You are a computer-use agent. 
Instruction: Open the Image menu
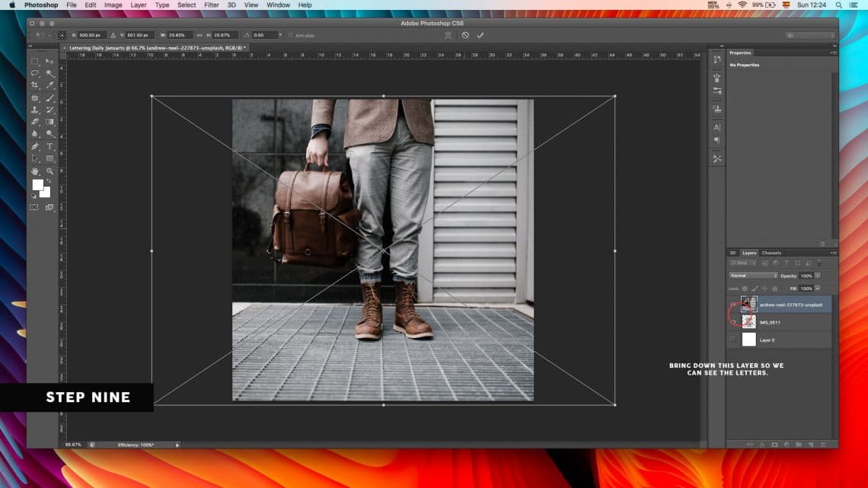click(x=113, y=5)
